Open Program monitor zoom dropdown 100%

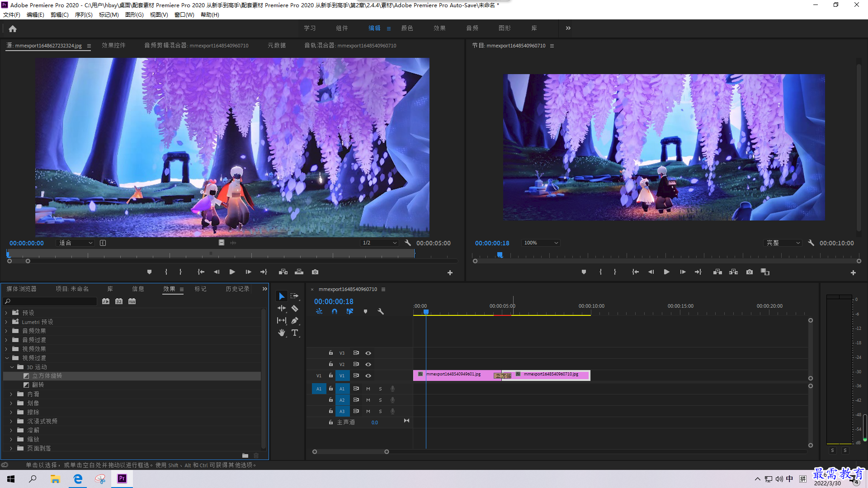[541, 243]
